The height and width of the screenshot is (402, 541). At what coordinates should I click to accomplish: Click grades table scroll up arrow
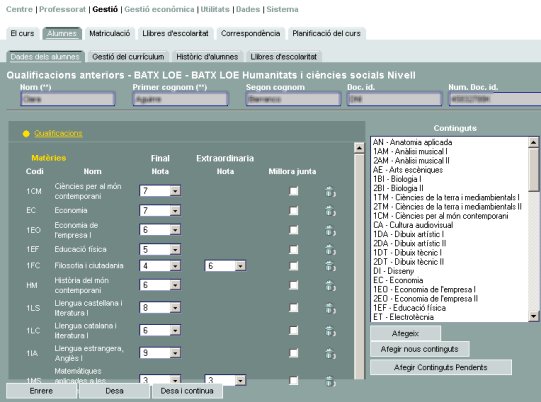tap(359, 148)
